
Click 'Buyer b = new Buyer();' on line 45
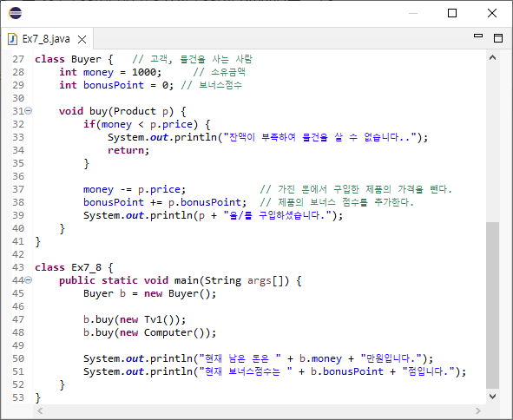click(150, 293)
